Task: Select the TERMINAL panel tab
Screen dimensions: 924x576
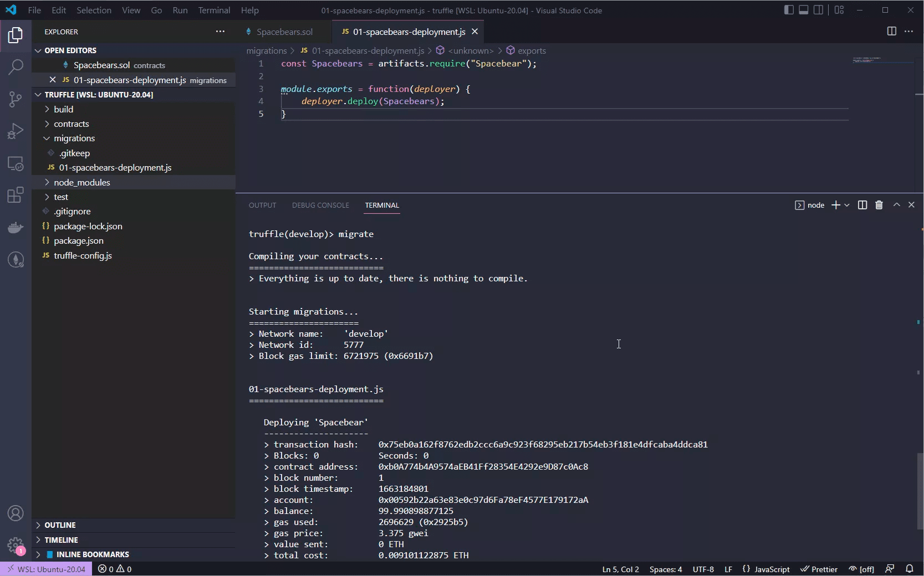Action: tap(382, 205)
